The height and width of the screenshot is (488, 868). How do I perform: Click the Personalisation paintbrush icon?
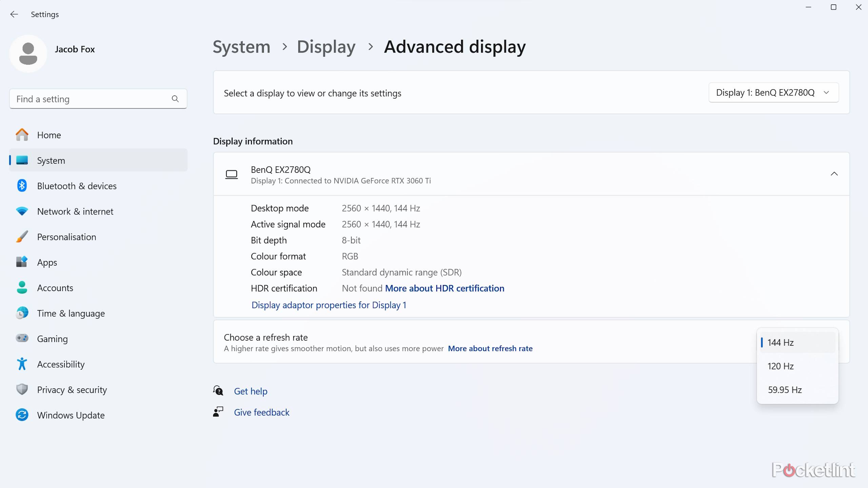(22, 237)
